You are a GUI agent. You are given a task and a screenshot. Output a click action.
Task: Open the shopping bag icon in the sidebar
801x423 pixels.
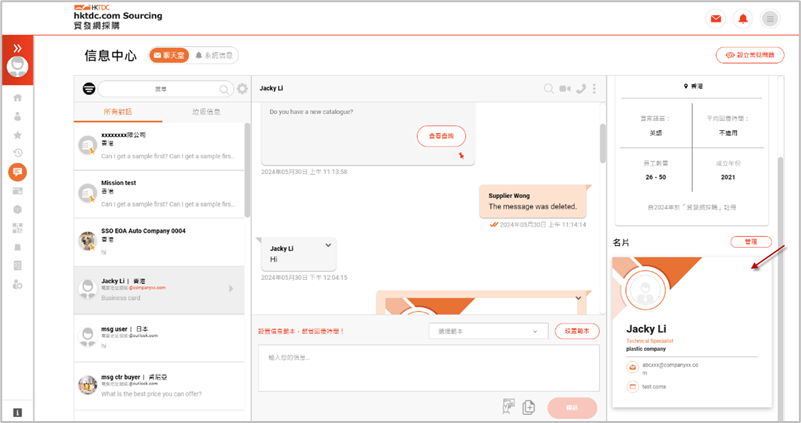[x=17, y=247]
